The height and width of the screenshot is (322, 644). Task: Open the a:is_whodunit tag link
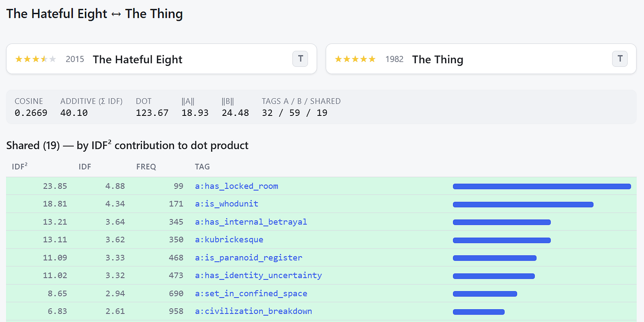point(226,204)
